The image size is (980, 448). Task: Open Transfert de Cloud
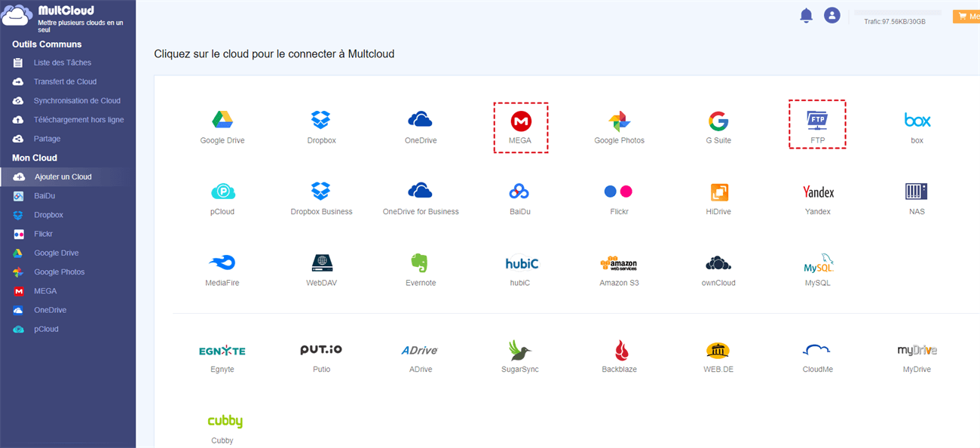[x=65, y=81]
